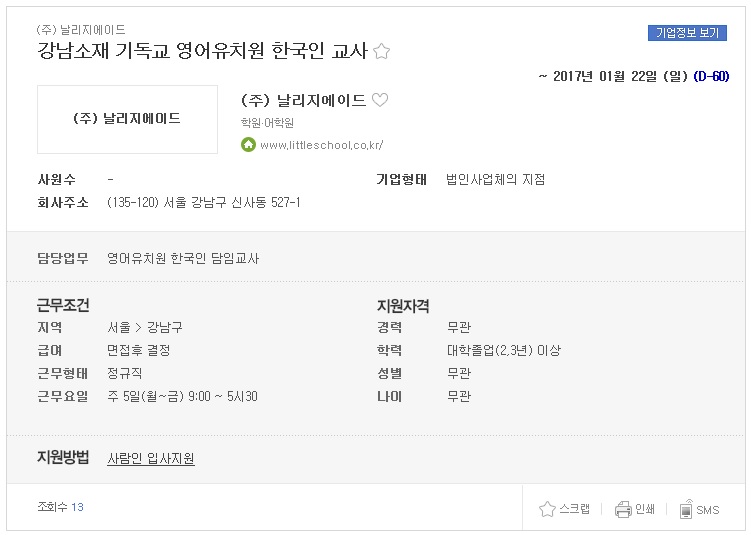Click the company logo box (주) 날리지에이드

pos(127,119)
